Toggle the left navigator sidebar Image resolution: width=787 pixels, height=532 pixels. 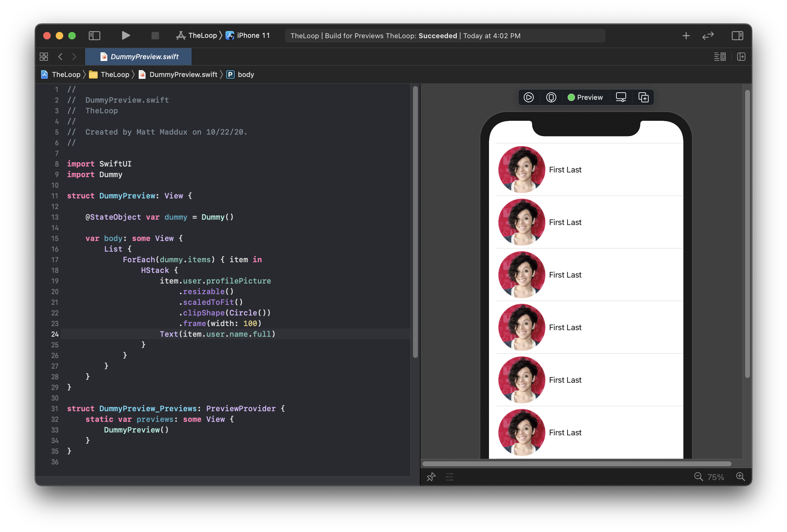click(x=95, y=36)
